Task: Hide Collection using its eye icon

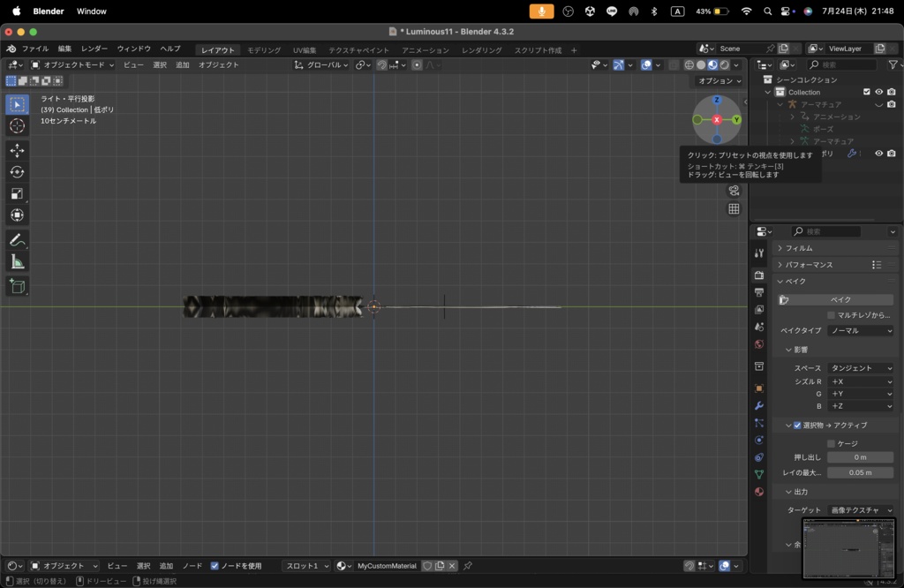Action: click(878, 92)
